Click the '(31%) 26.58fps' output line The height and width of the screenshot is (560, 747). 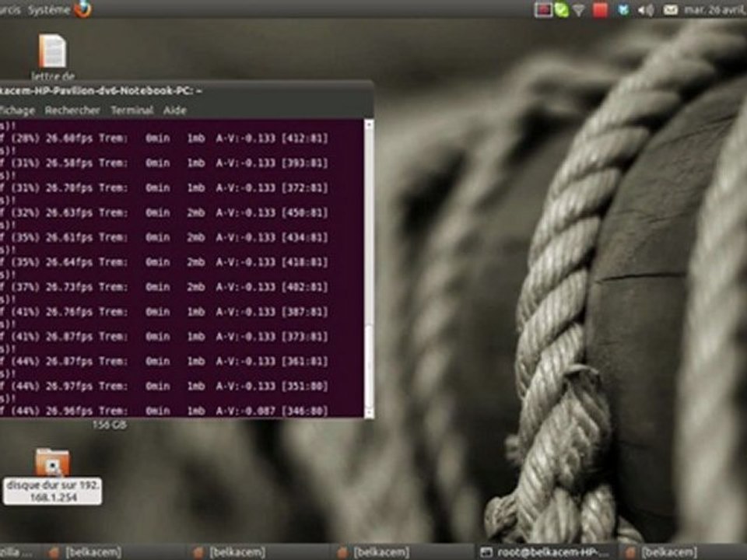point(164,163)
